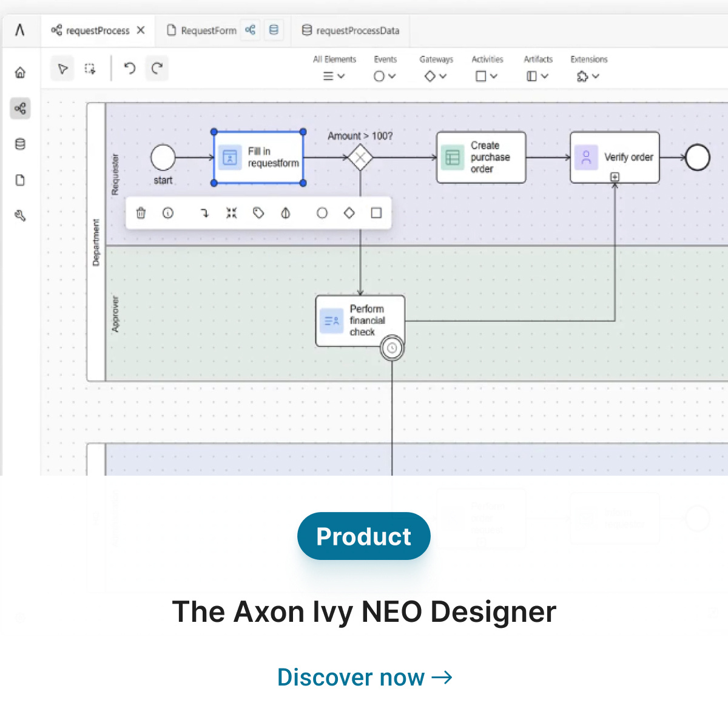The image size is (728, 728).
Task: Select the Perform financial check task
Action: [x=360, y=320]
